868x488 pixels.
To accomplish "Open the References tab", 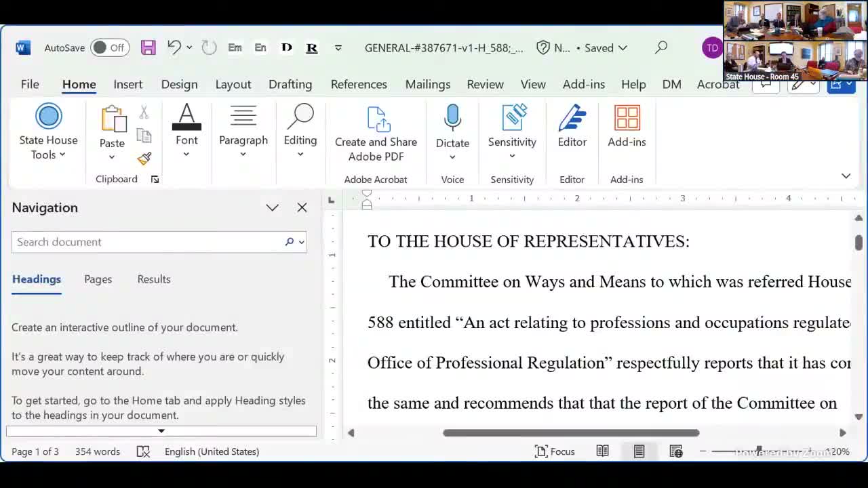I will [359, 84].
